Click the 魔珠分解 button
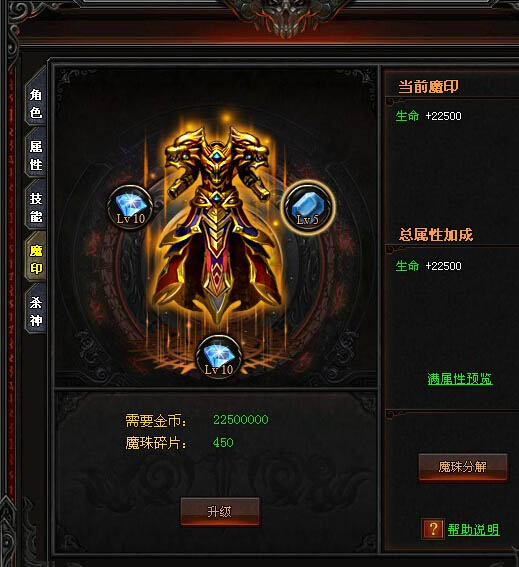This screenshot has height=567, width=519. coord(463,467)
